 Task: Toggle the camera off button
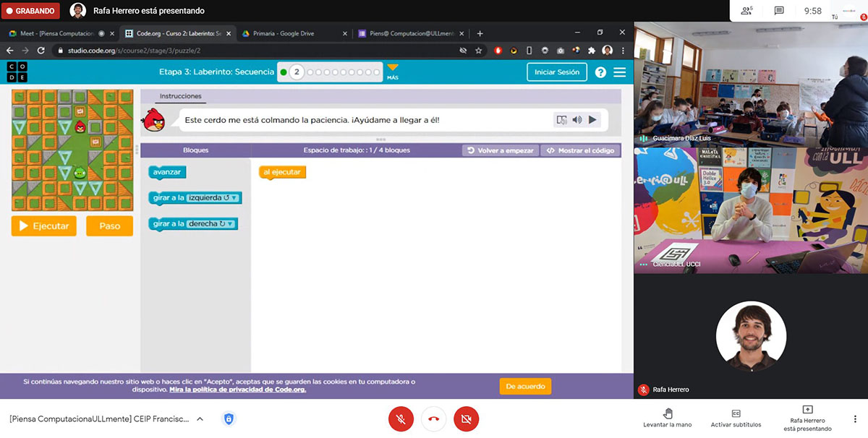[467, 418]
